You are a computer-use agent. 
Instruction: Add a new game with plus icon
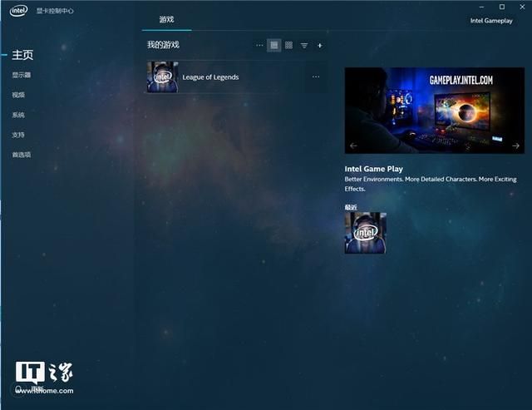click(319, 45)
